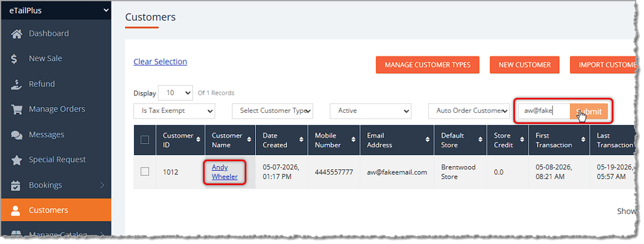
Task: Click the Manage Orders cart icon
Action: click(x=16, y=110)
